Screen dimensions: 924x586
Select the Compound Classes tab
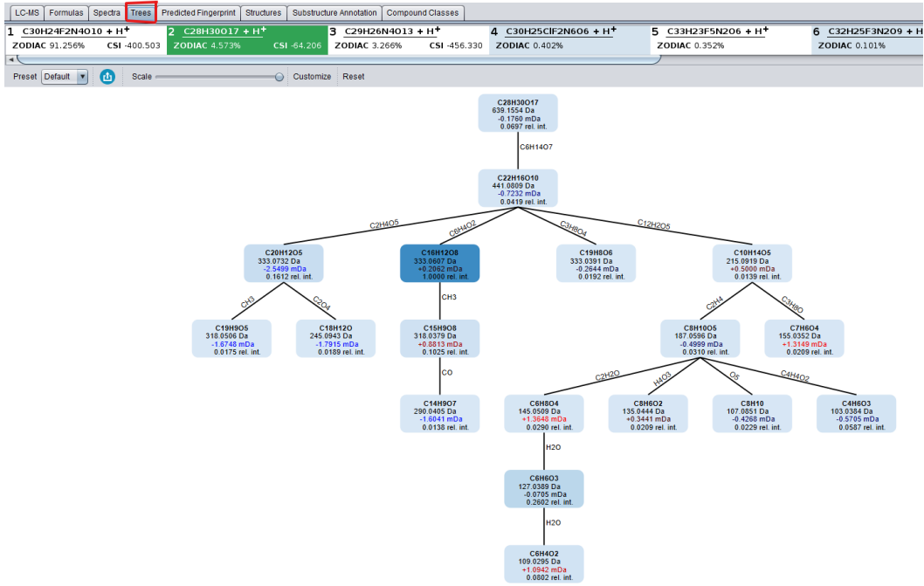coord(423,13)
